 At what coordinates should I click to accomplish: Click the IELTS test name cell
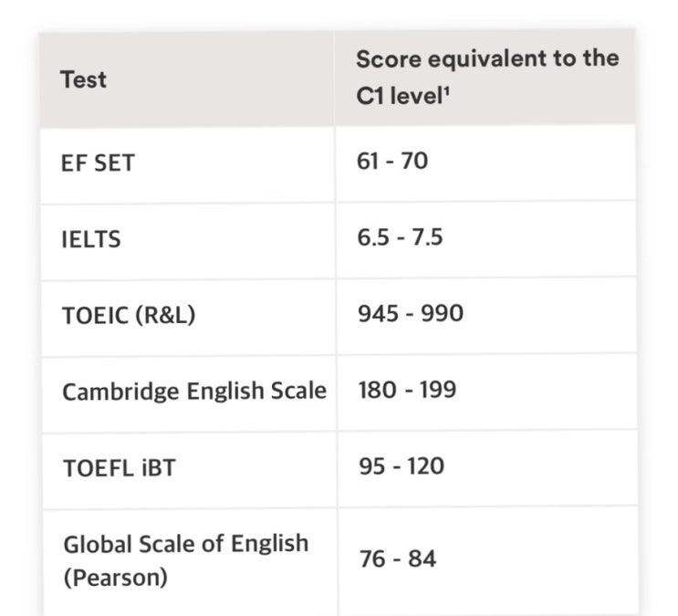(x=91, y=239)
